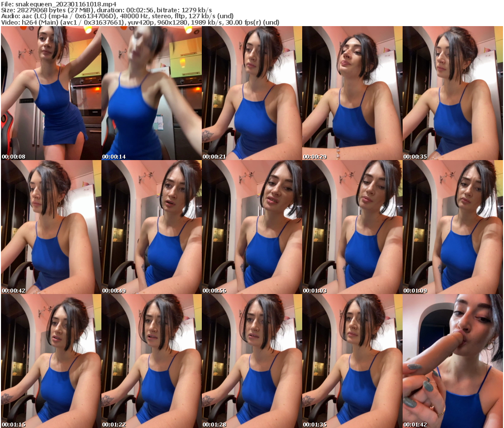This screenshot has width=504, height=428.
Task: Click the thumbnail at 00:01:28
Action: [251, 360]
